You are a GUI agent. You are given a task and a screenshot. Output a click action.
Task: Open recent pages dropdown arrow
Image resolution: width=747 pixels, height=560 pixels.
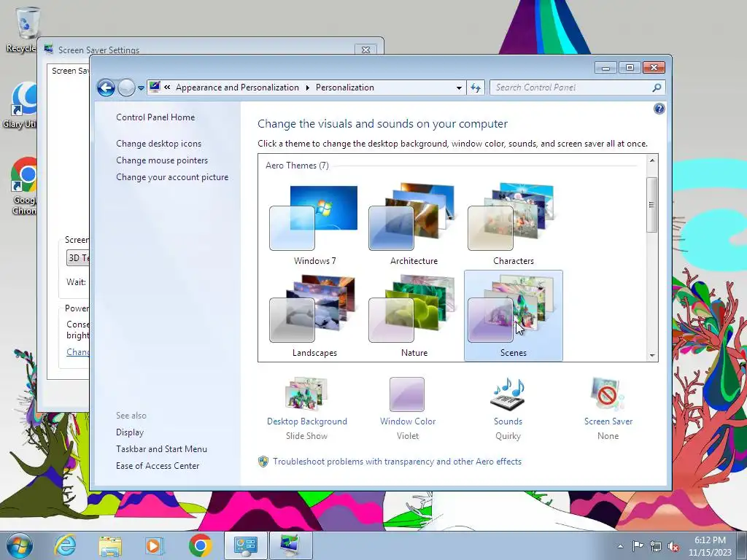pos(141,88)
